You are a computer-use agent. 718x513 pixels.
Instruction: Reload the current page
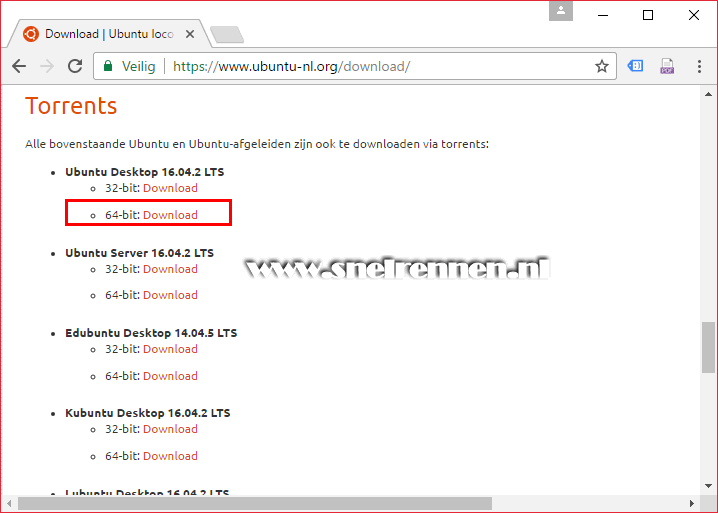(x=75, y=66)
